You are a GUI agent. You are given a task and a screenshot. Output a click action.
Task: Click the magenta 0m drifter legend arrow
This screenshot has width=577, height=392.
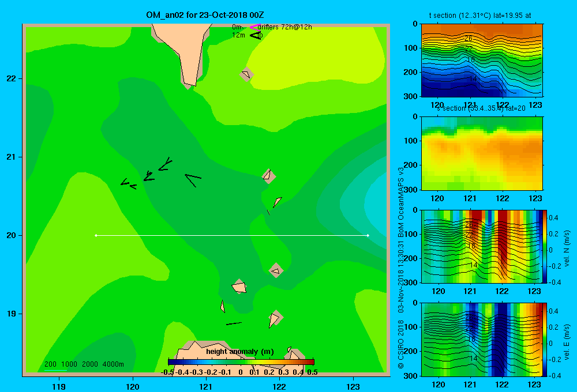click(x=254, y=27)
